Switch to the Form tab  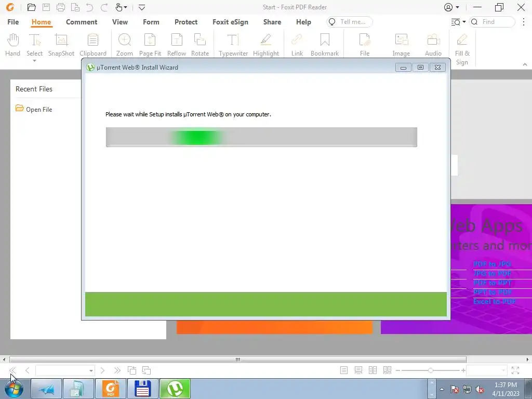[x=151, y=22]
